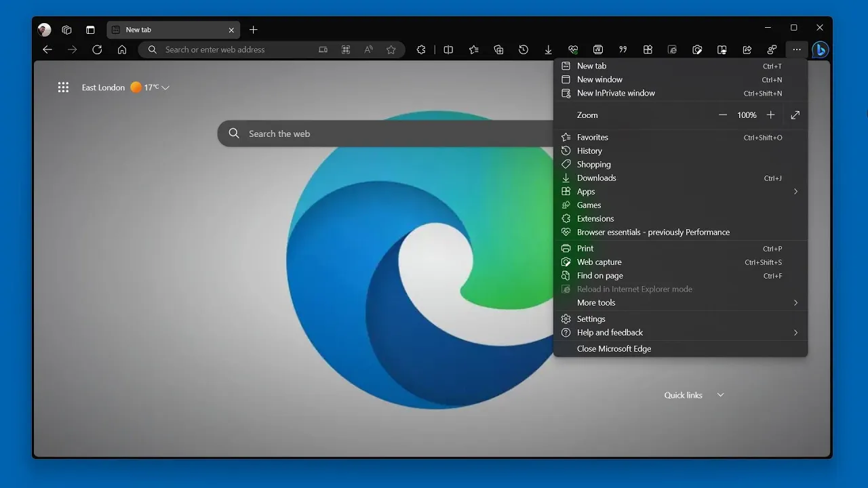Expand East London weather dropdown
The height and width of the screenshot is (488, 868).
click(165, 87)
